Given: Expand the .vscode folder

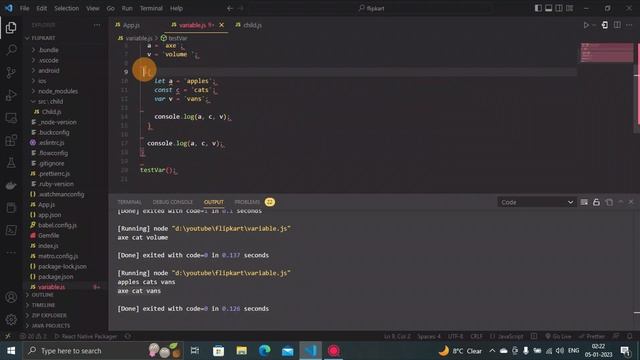Looking at the screenshot, I should (65, 60).
